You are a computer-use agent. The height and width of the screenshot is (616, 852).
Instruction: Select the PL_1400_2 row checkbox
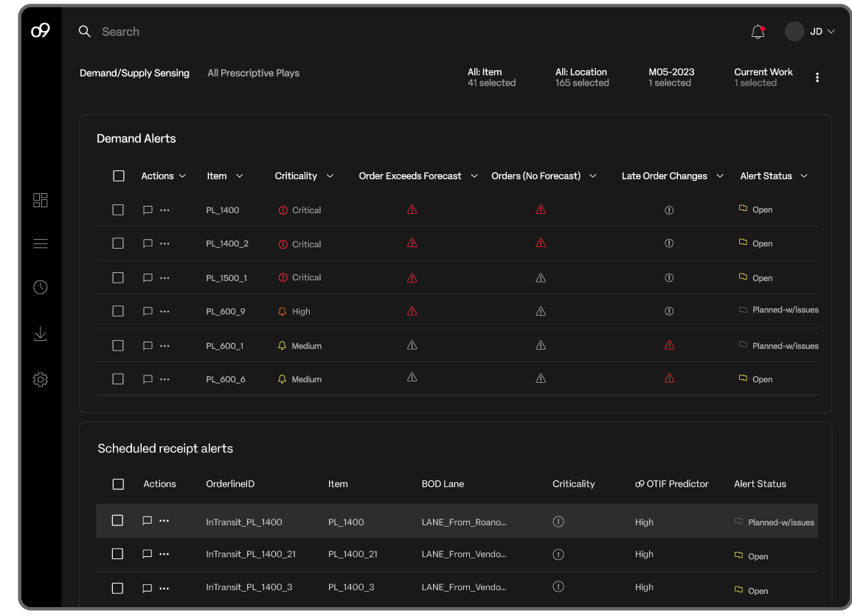point(118,243)
